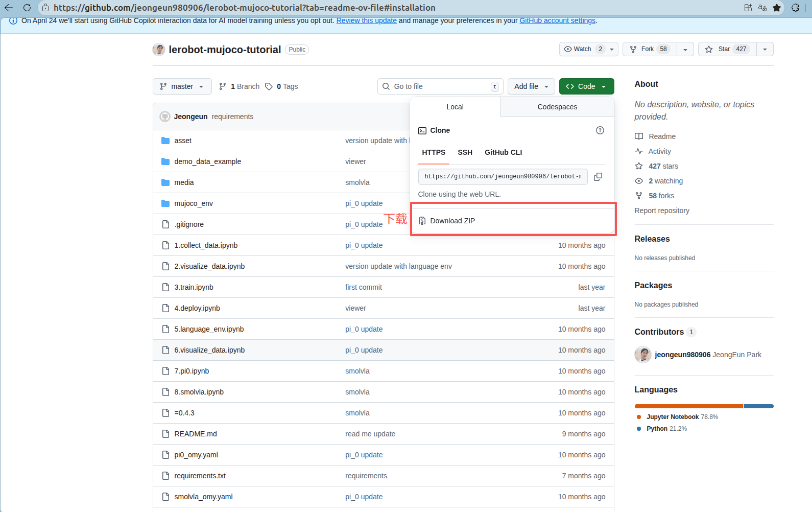Screen dimensions: 812x512
Task: Open the Review this update link
Action: [x=366, y=20]
